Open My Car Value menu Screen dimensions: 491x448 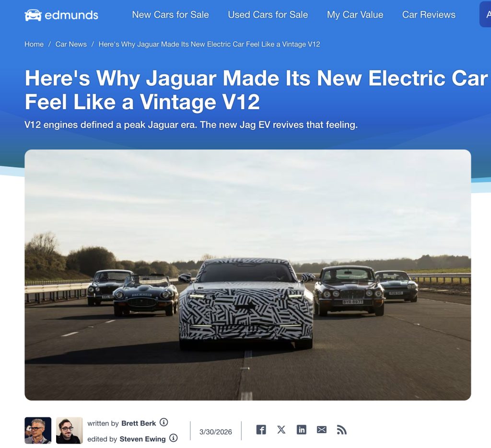pos(355,15)
